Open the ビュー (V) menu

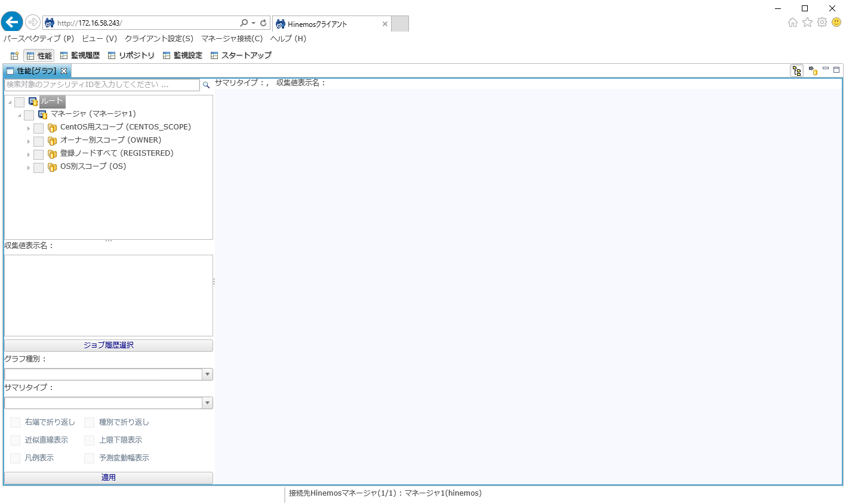(x=100, y=39)
